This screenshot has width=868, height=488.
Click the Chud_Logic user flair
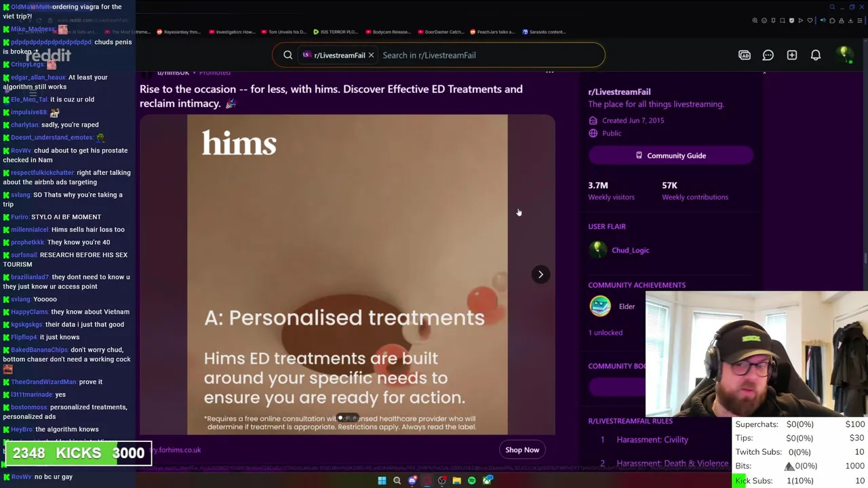(x=630, y=250)
